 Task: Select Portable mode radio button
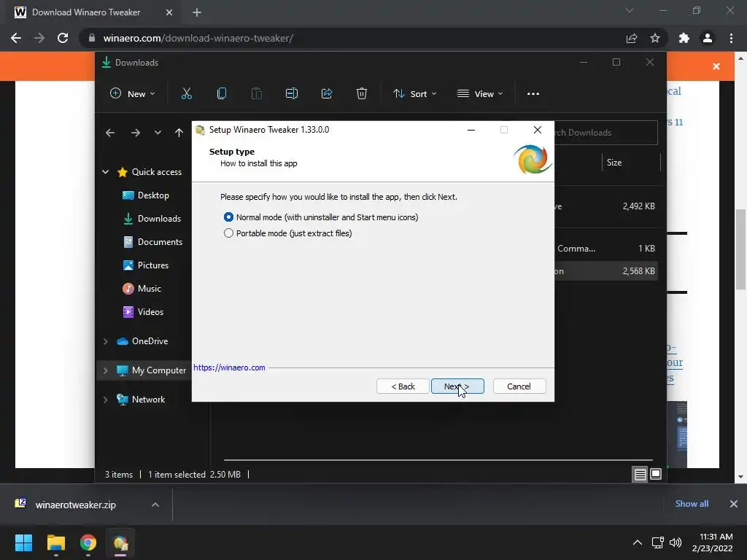228,233
